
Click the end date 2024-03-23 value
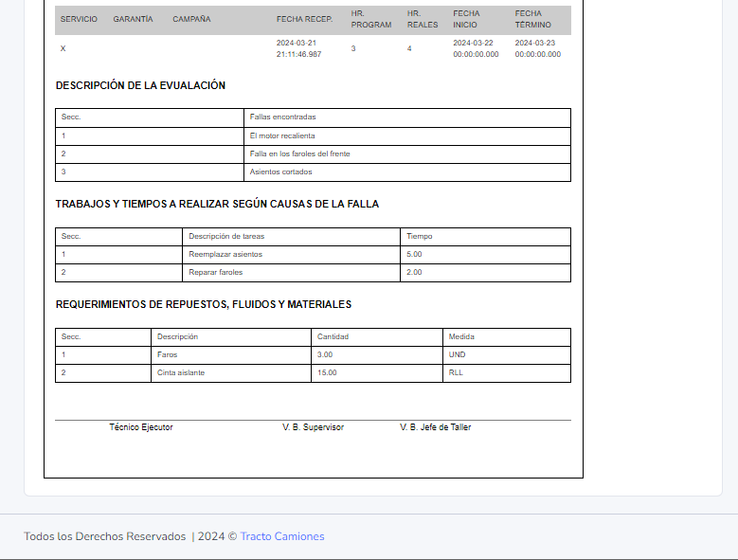538,48
